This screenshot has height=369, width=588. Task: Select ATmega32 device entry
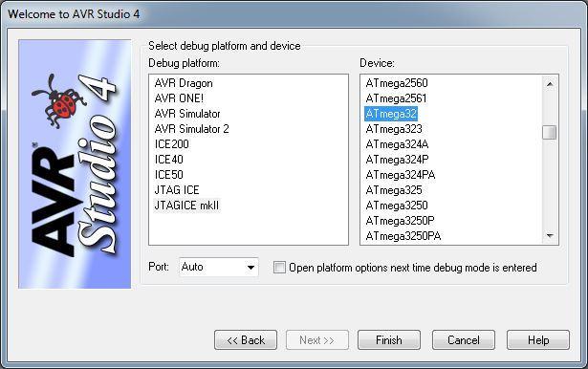tap(391, 114)
